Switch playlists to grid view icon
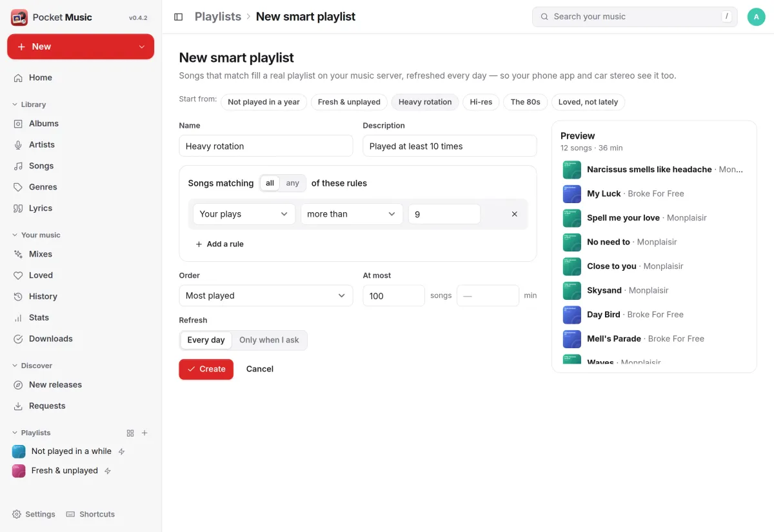This screenshot has width=774, height=532. [x=130, y=433]
